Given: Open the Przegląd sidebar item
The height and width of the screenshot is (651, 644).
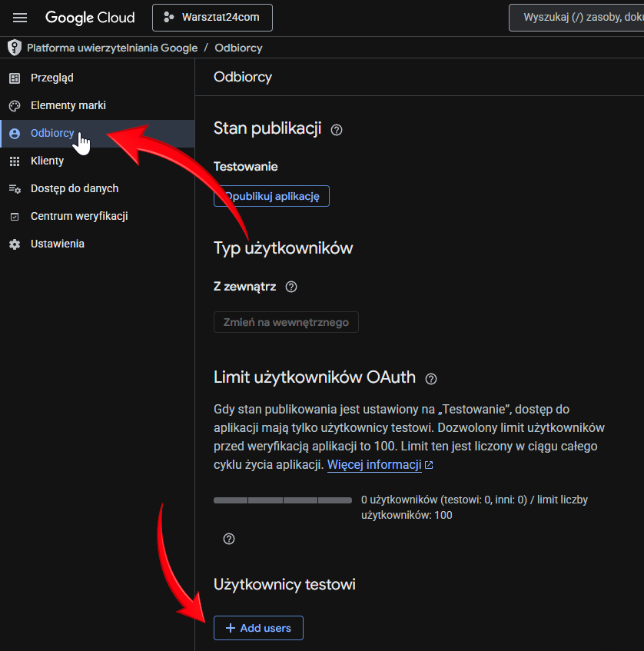Looking at the screenshot, I should [52, 78].
